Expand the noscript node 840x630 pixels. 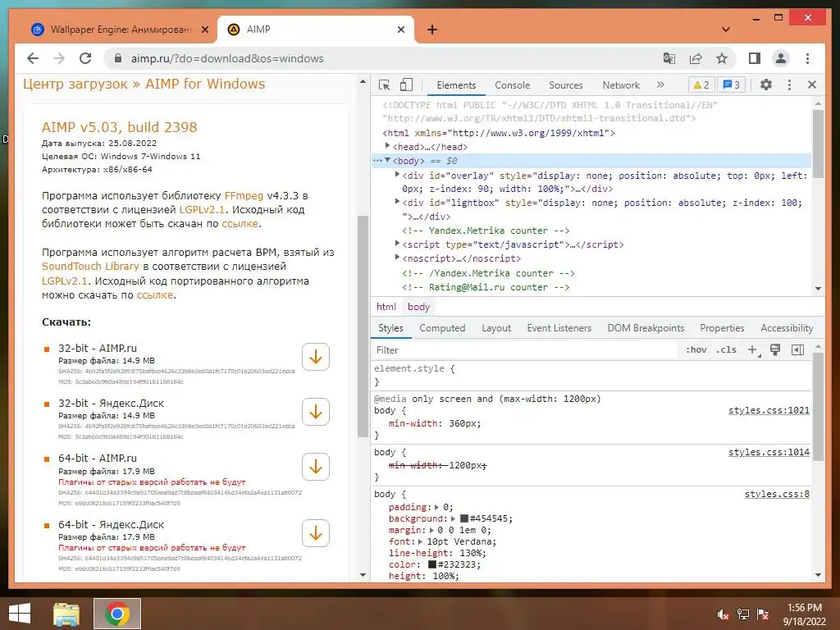[397, 257]
